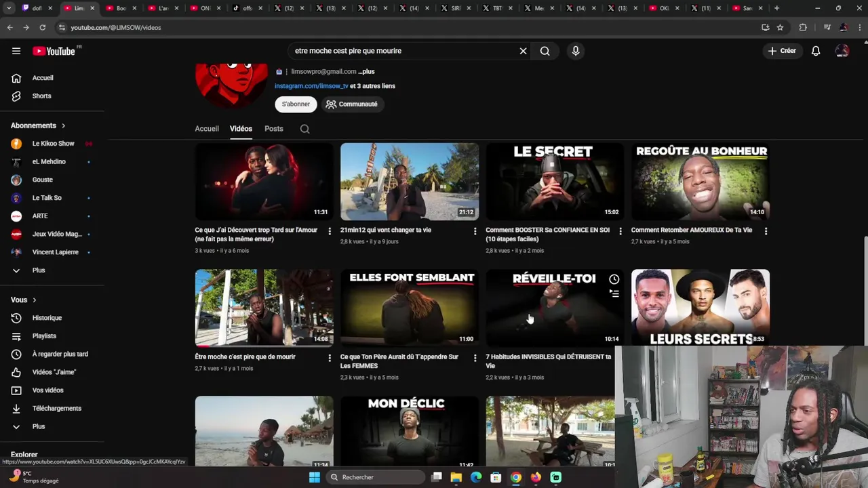Play MON DÉCLIC thumbnail video
Image resolution: width=868 pixels, height=488 pixels.
click(410, 432)
